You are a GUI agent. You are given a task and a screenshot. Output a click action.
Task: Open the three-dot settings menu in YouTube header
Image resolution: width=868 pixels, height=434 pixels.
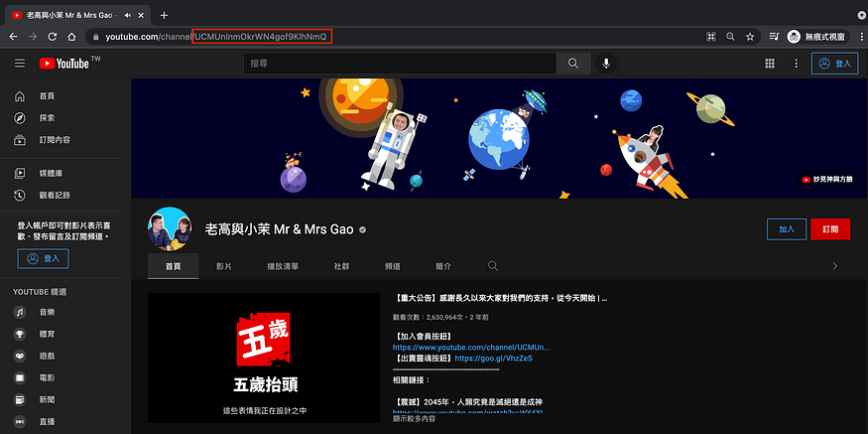point(796,64)
